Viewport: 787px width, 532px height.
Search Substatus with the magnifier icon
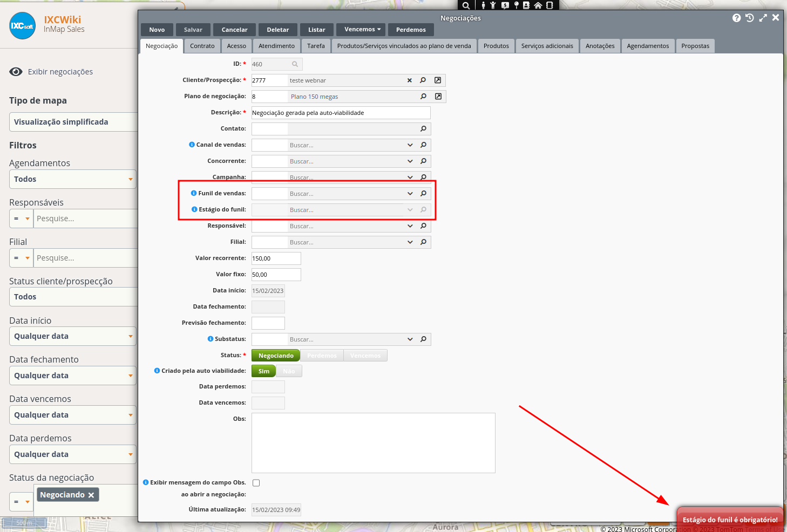click(x=423, y=339)
